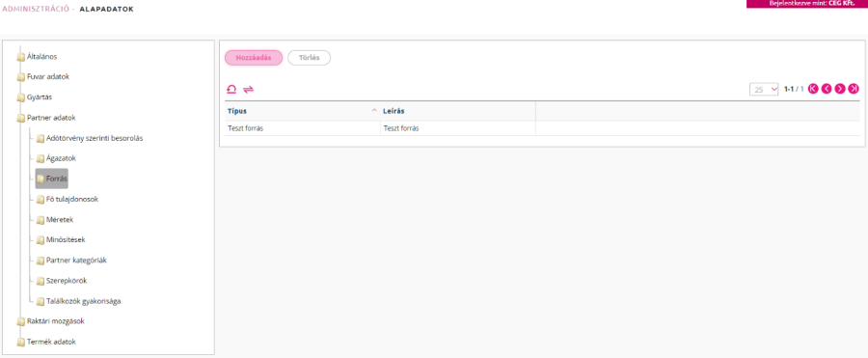Select Ágazatok in the tree

61,158
